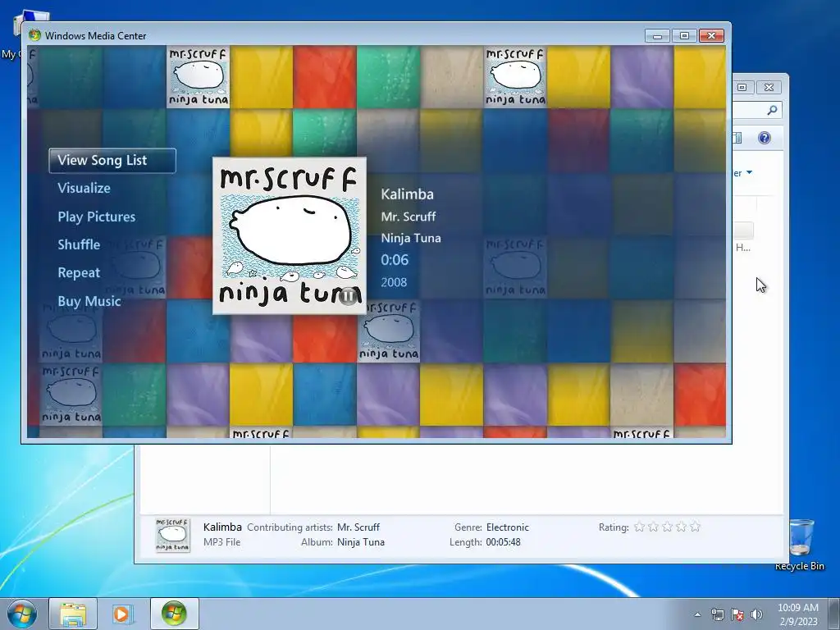840x630 pixels.
Task: Click top-left Ninja Tuna background tile
Action: pyautogui.click(x=199, y=76)
